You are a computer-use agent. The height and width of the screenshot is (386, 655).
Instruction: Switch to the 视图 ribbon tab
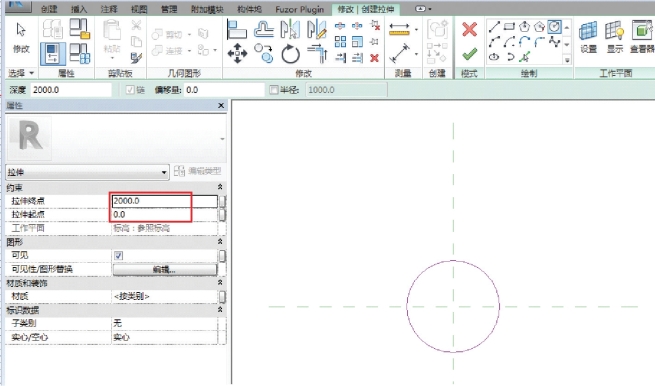[139, 9]
